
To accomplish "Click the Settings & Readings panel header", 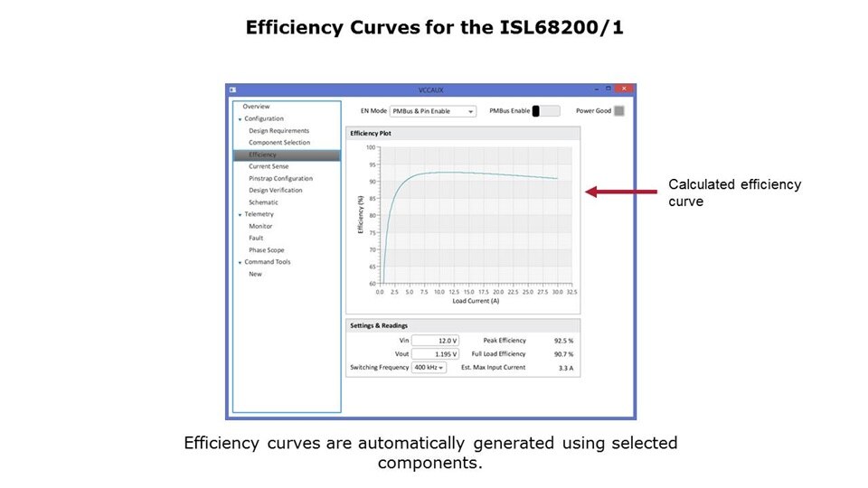I will point(463,325).
